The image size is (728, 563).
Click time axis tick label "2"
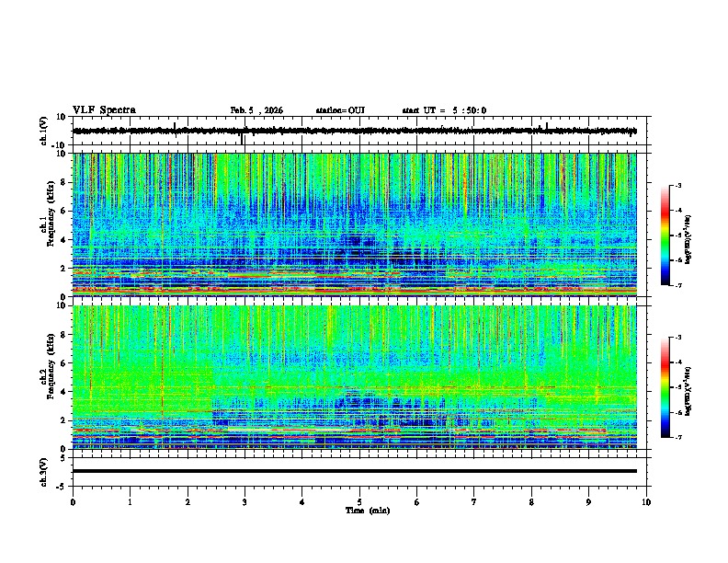pyautogui.click(x=188, y=502)
